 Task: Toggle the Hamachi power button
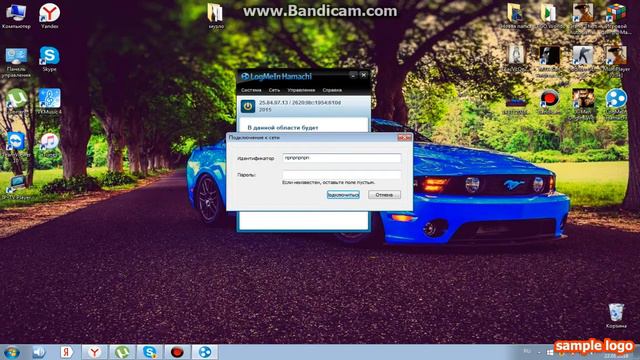click(x=248, y=107)
